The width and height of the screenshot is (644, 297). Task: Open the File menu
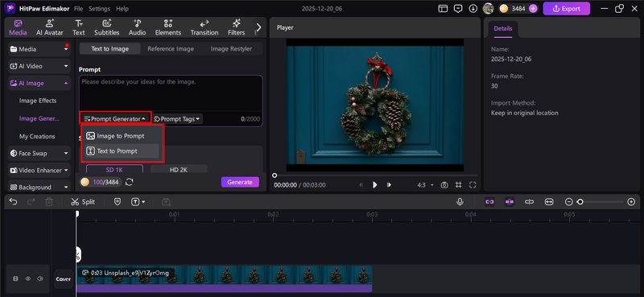pos(78,9)
